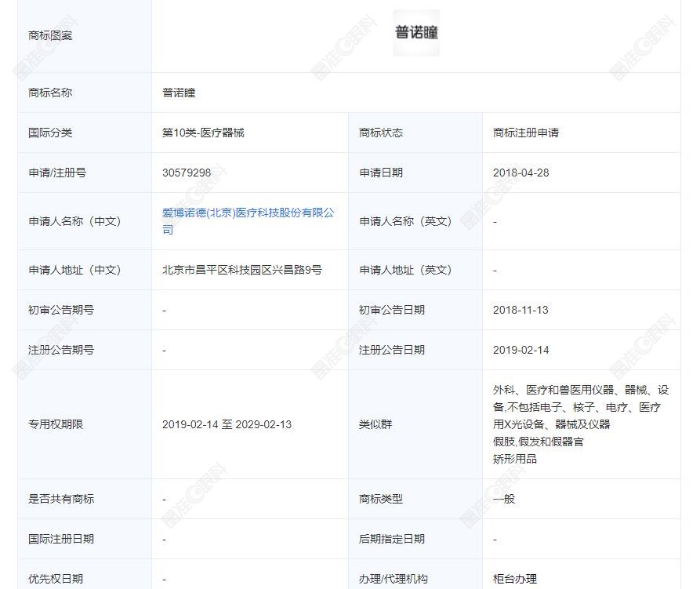700x589 pixels.
Task: Select registration announcement date 2019-02-14
Action: 521,350
